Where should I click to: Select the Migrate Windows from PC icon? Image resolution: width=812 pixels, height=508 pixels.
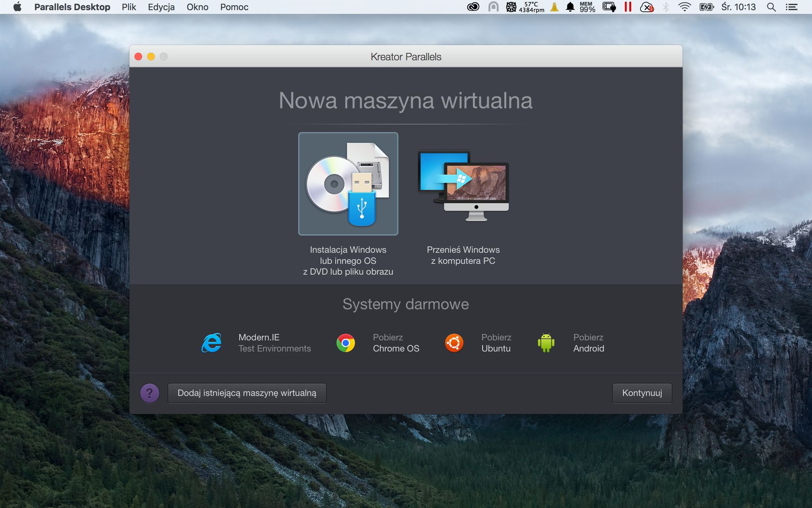click(463, 186)
